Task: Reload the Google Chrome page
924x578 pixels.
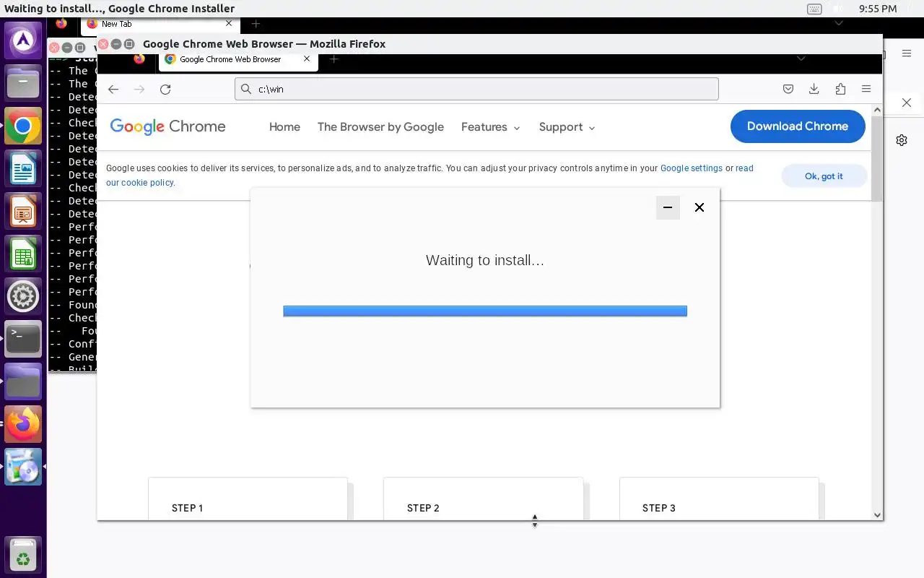Action: pyautogui.click(x=165, y=89)
